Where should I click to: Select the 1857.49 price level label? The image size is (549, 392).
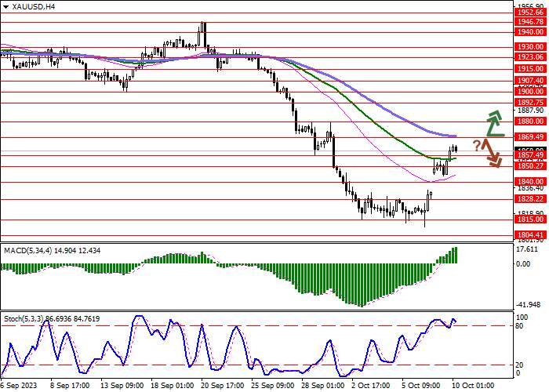531,155
